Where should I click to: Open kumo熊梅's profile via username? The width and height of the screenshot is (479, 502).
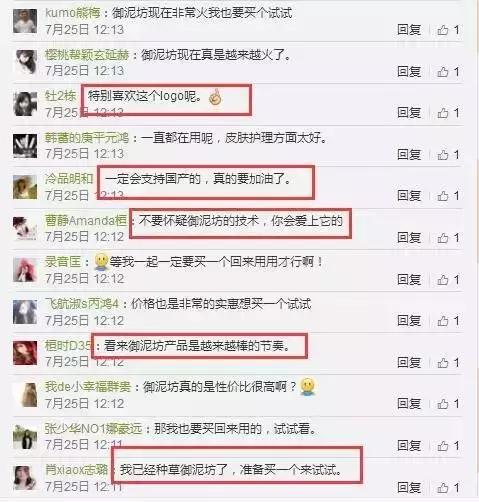click(x=73, y=13)
